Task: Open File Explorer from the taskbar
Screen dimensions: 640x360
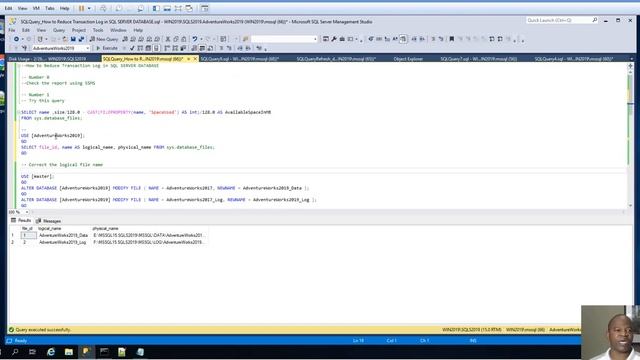Action: pos(69,352)
